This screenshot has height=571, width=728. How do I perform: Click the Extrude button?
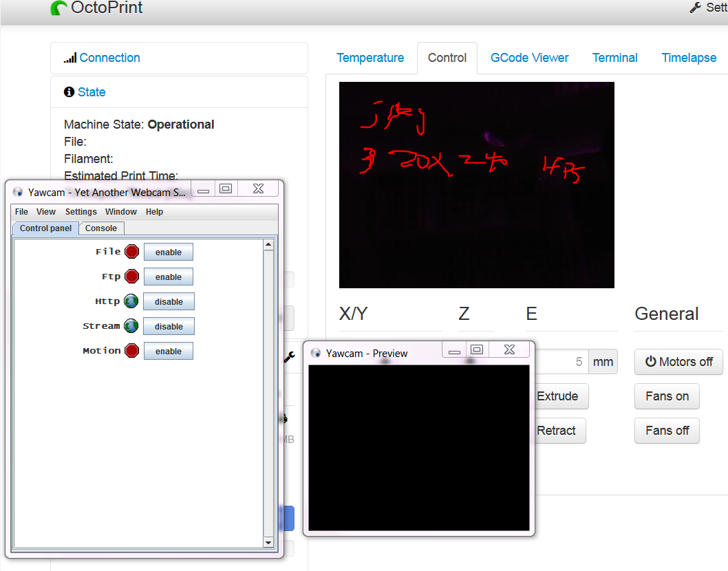click(x=561, y=396)
